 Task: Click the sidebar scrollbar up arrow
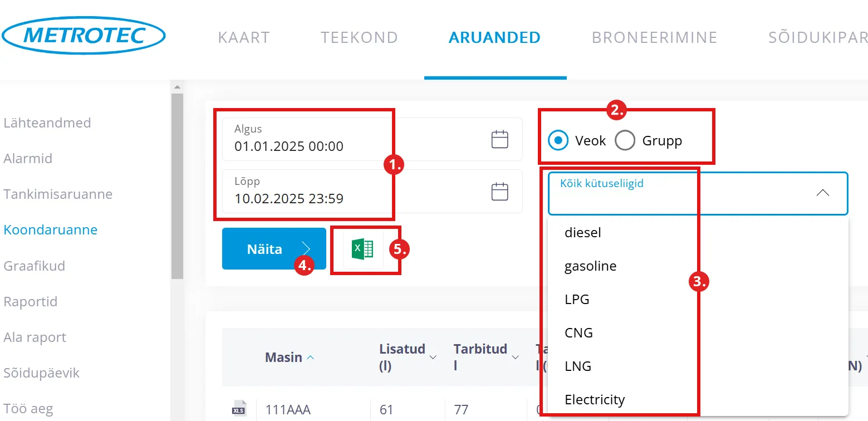tap(177, 87)
